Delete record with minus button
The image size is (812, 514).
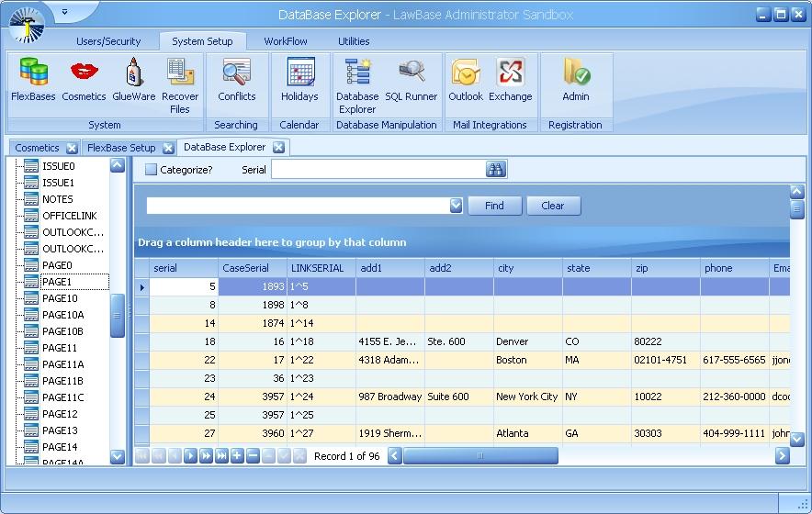pyautogui.click(x=253, y=456)
